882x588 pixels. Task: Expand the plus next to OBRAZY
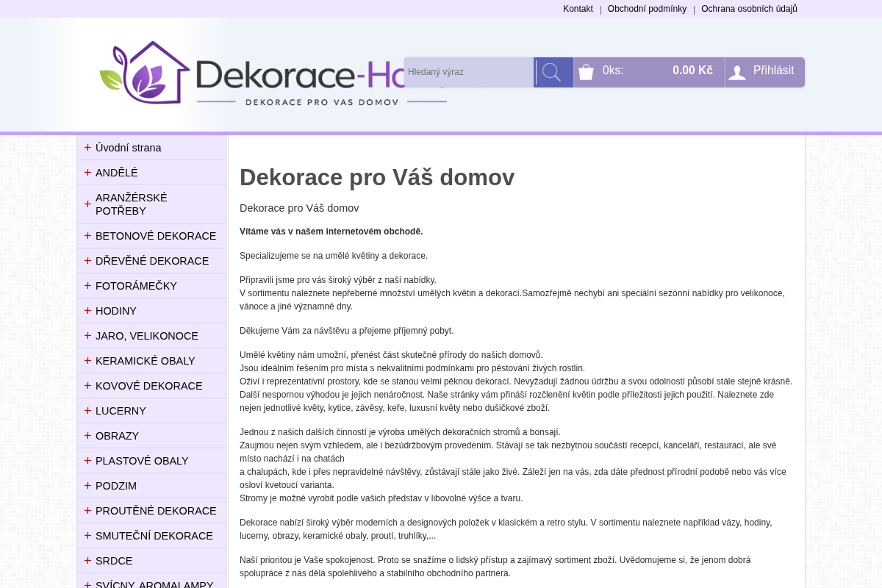coord(87,436)
